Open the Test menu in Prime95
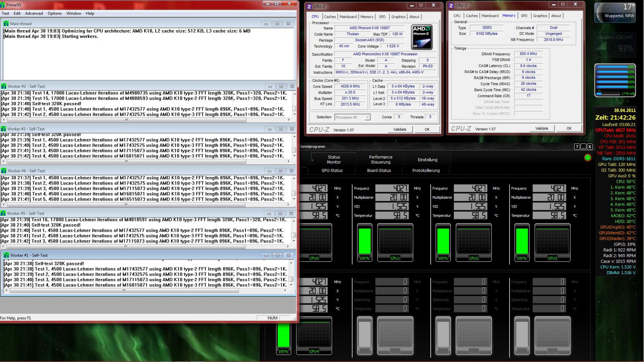The image size is (644, 362). click(5, 13)
